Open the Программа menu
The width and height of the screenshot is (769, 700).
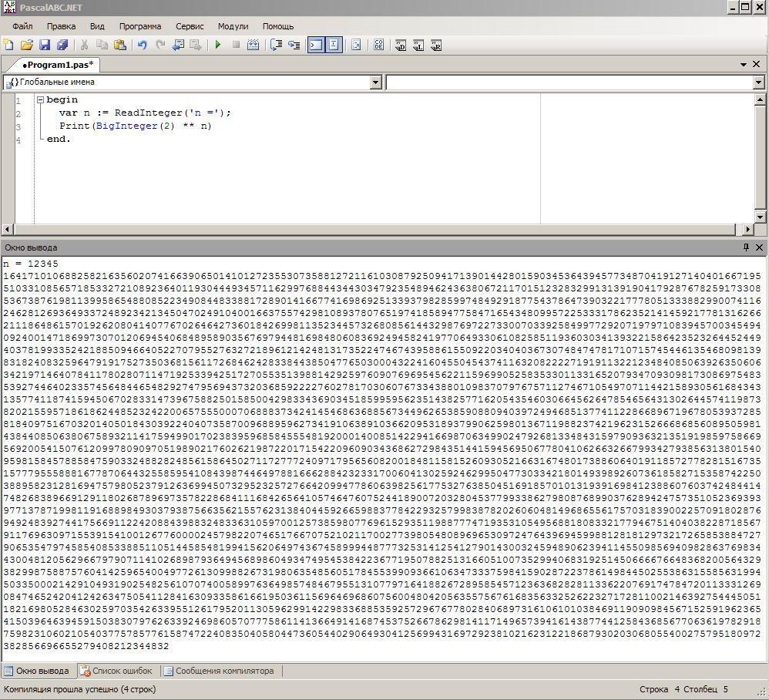point(140,26)
